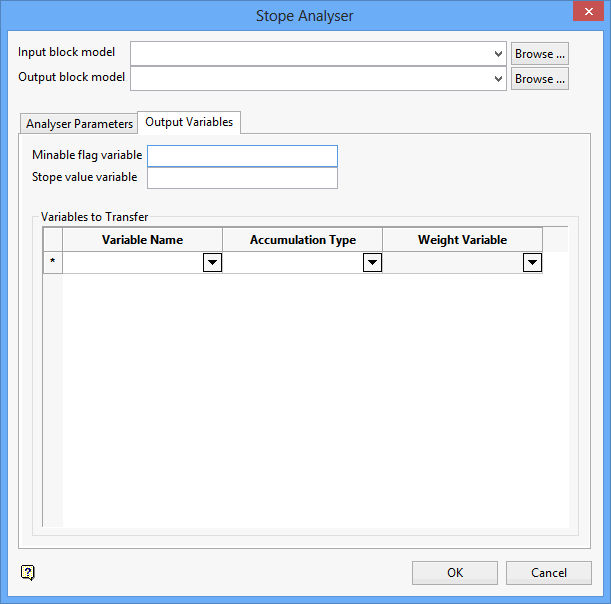Open the Variable Name dropdown arrow
Viewport: 611px width, 604px height.
212,262
